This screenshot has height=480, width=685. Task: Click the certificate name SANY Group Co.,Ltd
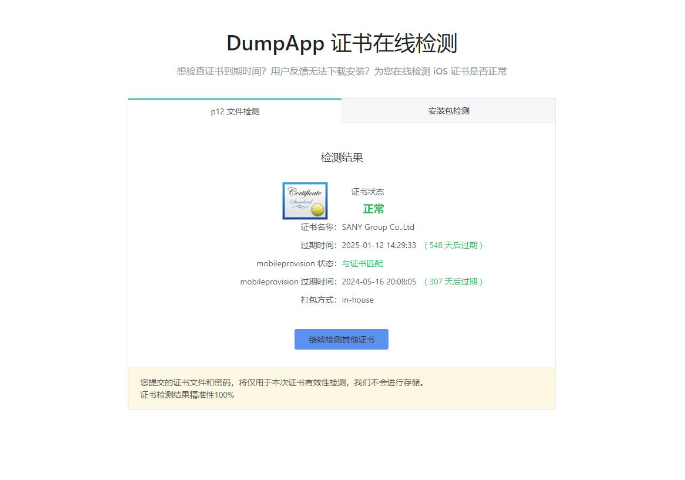coord(378,227)
